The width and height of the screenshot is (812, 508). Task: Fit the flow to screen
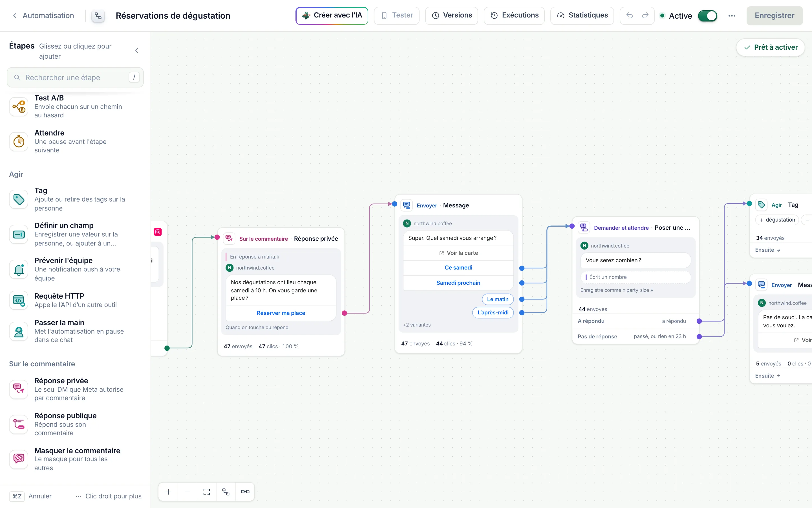(x=207, y=492)
